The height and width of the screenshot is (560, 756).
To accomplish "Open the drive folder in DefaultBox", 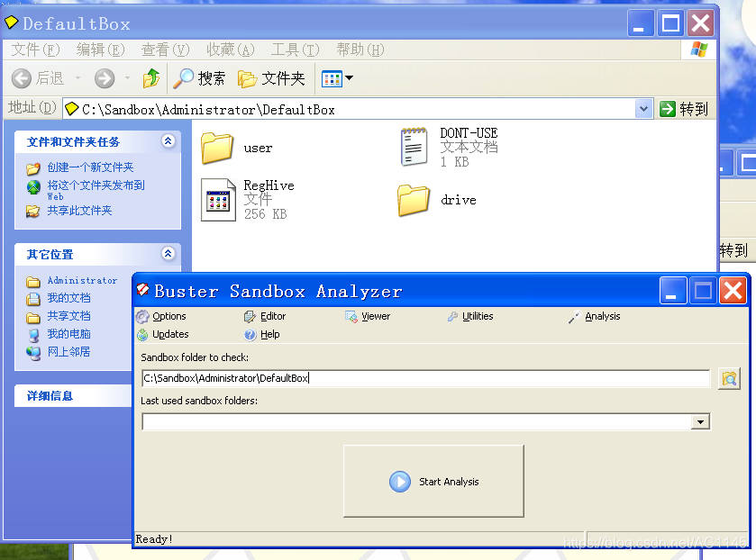I will click(437, 200).
